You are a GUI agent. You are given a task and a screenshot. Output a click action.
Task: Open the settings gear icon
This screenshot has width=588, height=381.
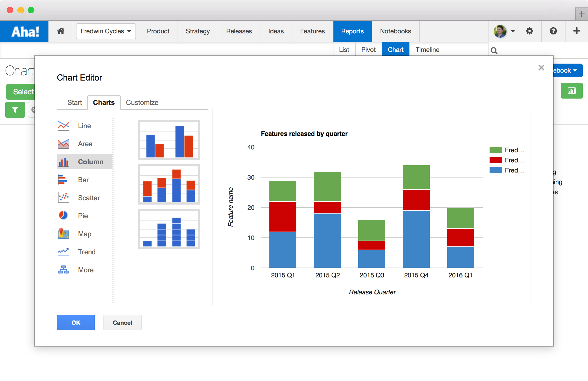coord(530,31)
